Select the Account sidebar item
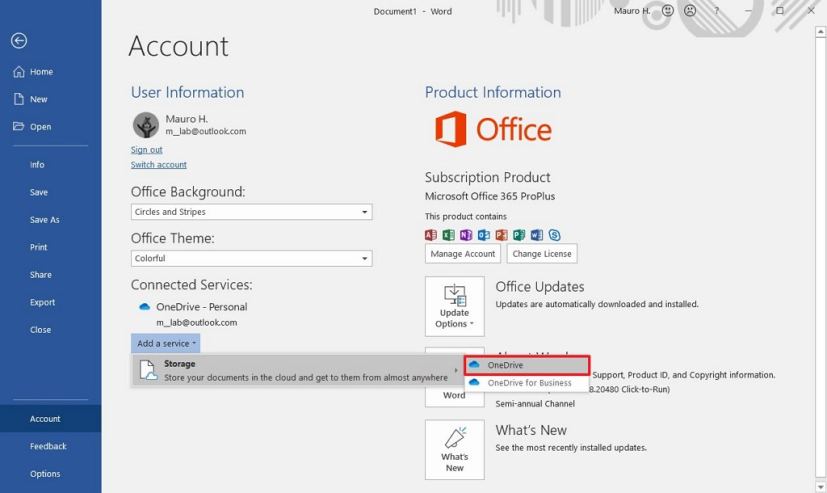Viewport: 827px width, 493px height. [x=51, y=419]
